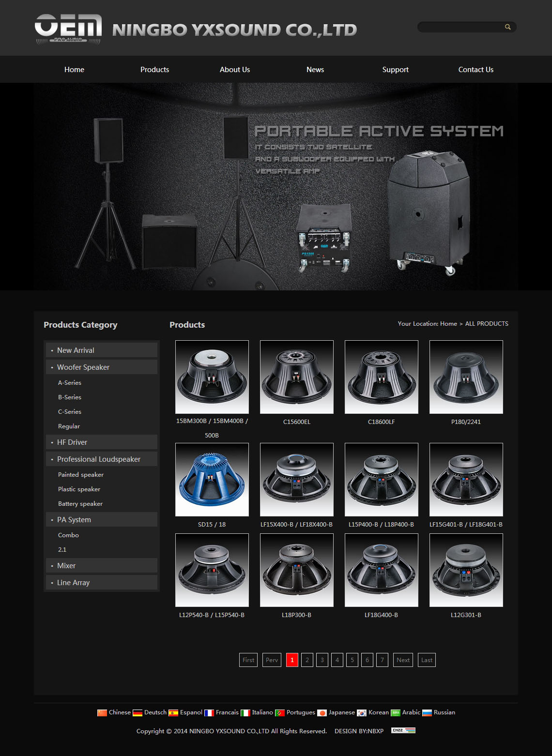The width and height of the screenshot is (552, 756).
Task: Open the C18600LF speaker thumbnail
Action: coord(382,377)
